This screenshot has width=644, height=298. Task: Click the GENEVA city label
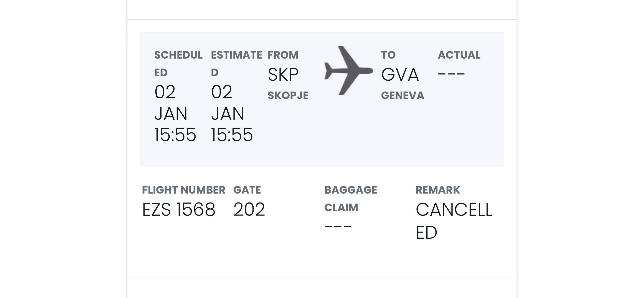(x=402, y=96)
